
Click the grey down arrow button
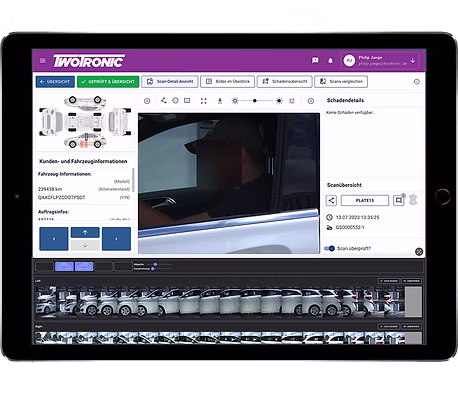85,245
